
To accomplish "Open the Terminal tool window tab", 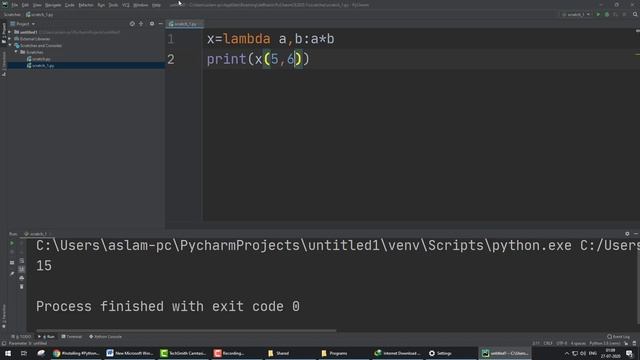I will click(x=72, y=337).
